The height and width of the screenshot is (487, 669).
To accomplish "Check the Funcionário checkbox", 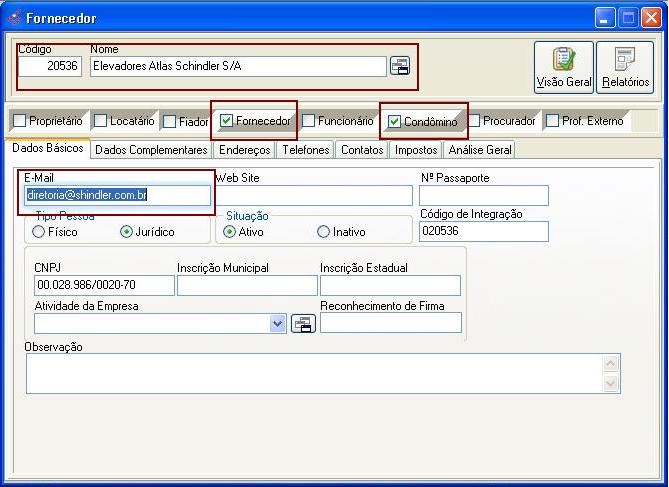I will click(309, 121).
